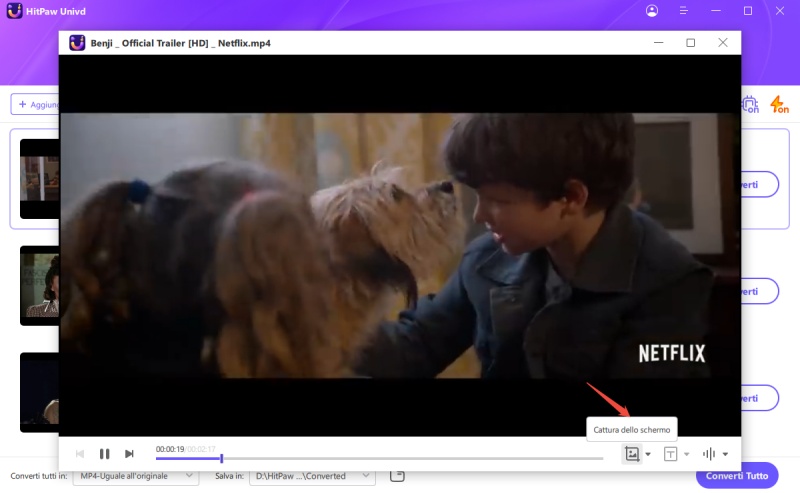The height and width of the screenshot is (493, 800).
Task: Maximize the video player window
Action: 690,43
